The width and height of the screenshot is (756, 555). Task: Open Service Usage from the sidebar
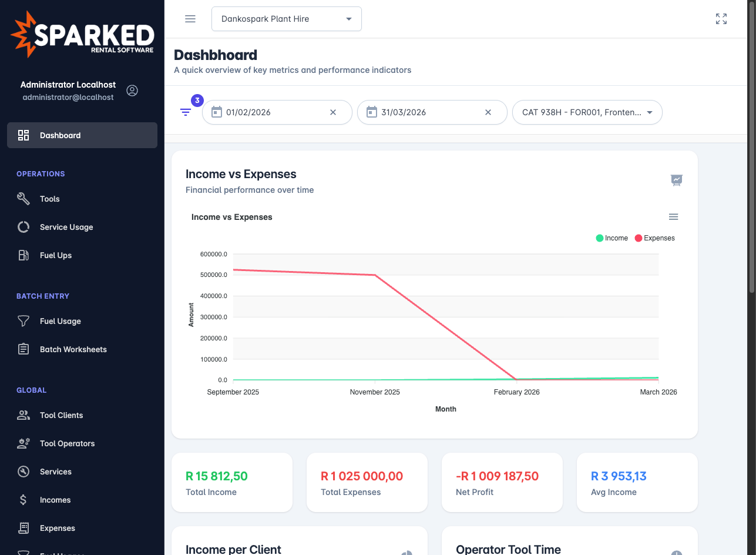(23, 227)
